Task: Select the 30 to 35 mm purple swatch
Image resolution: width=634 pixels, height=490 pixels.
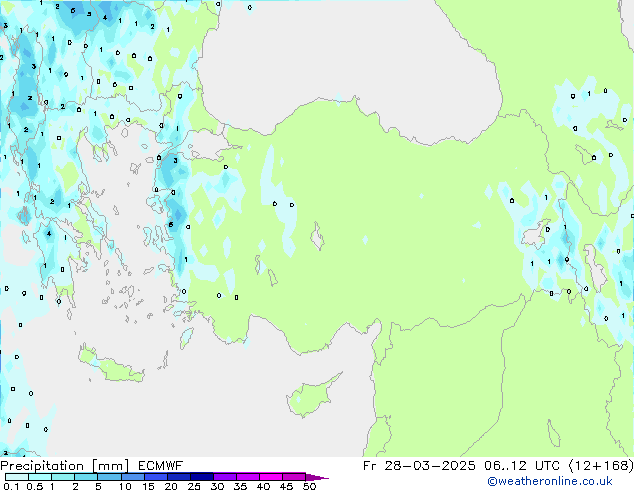Action: 225,477
